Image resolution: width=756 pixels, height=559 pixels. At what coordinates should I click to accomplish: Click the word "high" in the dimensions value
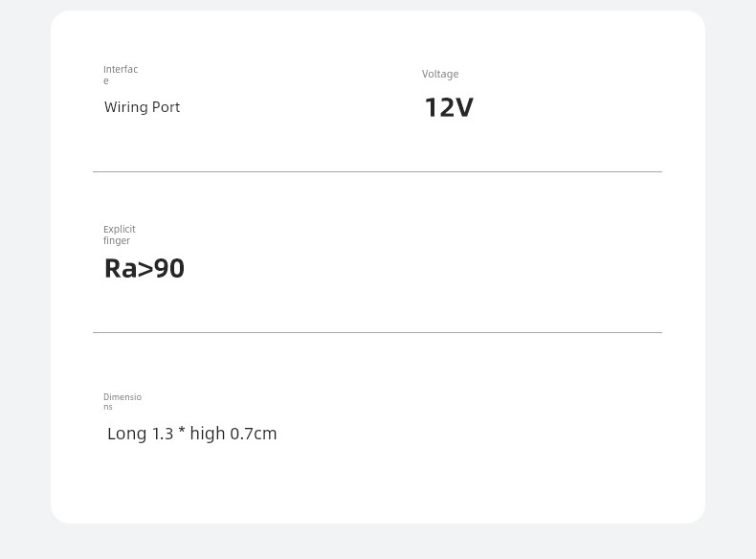click(x=208, y=434)
